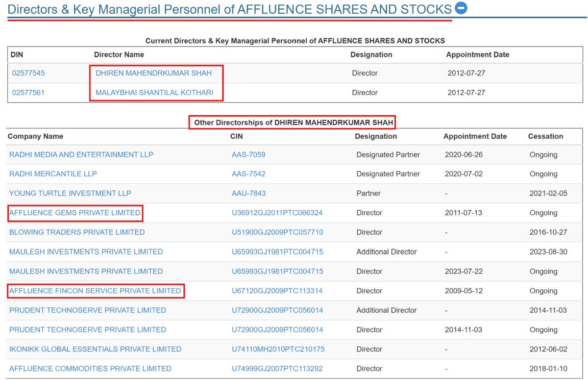Click appointment date 2020-06-26
588x380 pixels.
tap(464, 154)
